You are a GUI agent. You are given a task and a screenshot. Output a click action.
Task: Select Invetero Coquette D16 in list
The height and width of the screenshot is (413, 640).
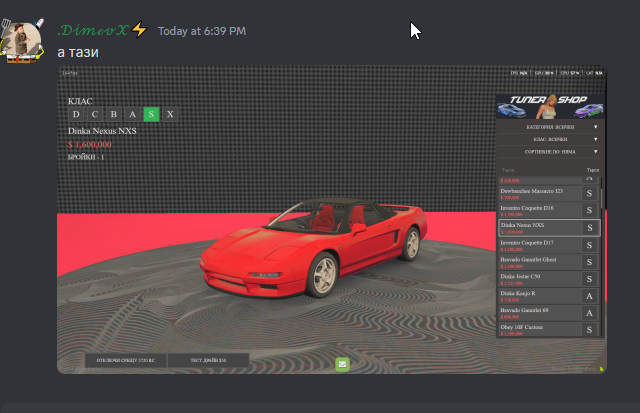[x=549, y=211]
